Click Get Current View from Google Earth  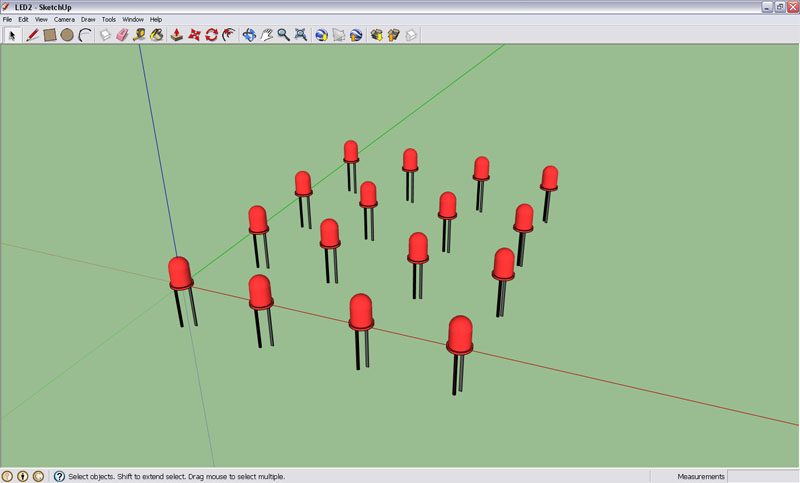[321, 35]
